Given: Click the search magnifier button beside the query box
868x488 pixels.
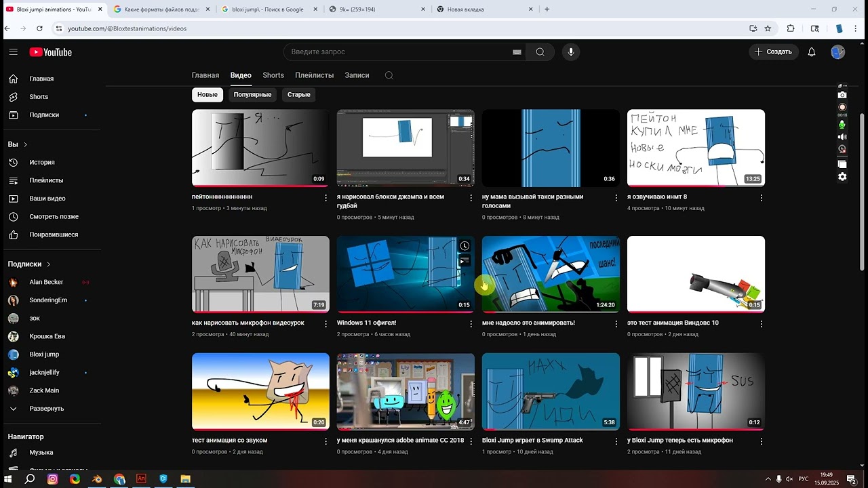Looking at the screenshot, I should [x=540, y=52].
